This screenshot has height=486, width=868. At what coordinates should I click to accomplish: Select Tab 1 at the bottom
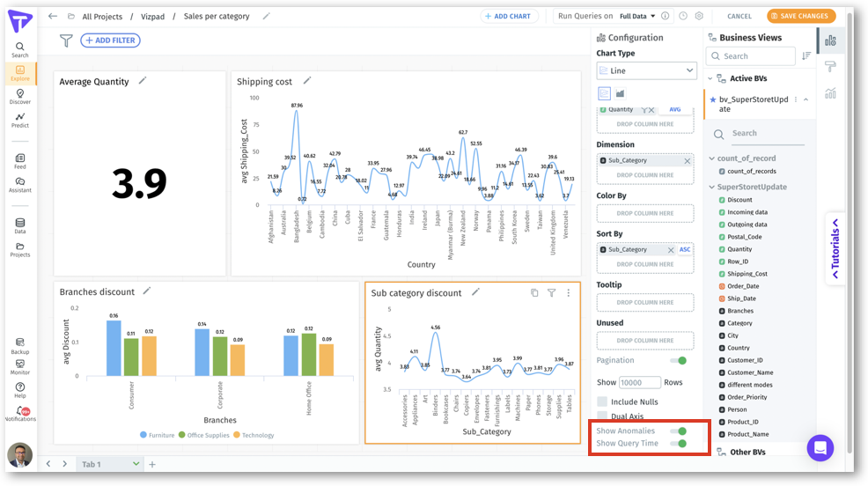coord(92,464)
